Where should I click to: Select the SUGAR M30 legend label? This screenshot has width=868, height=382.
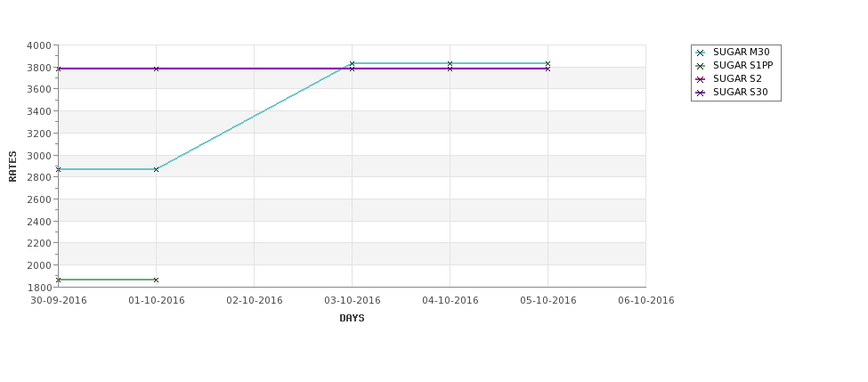(742, 52)
